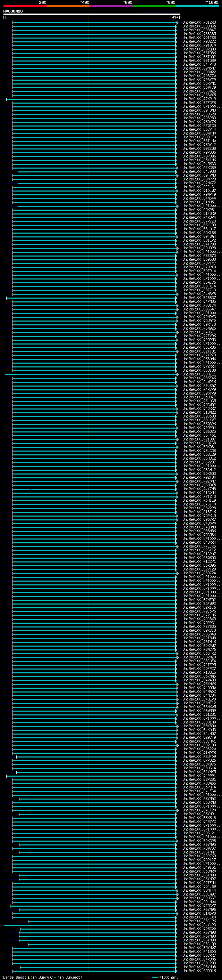Select the UniRef100_C6LRD5 label
The image size is (222, 980).
point(199,347)
